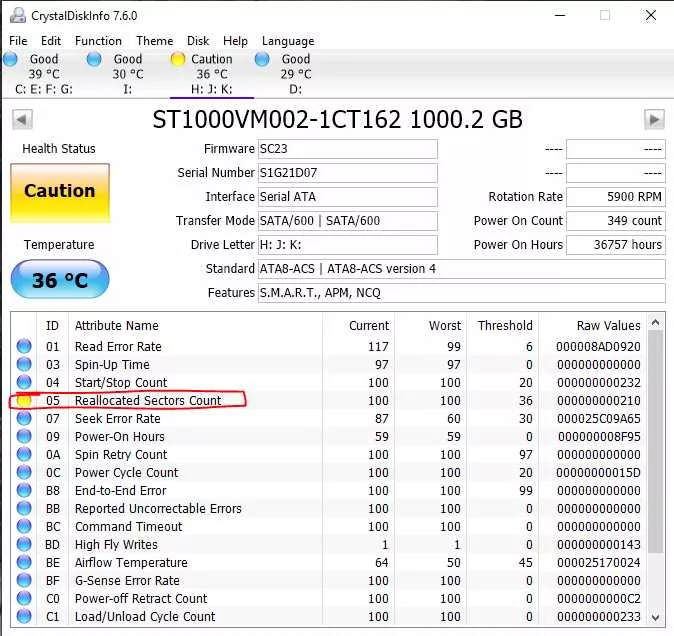Click the Standard field ATA8-ACS
This screenshot has height=636, width=674.
tap(461, 269)
